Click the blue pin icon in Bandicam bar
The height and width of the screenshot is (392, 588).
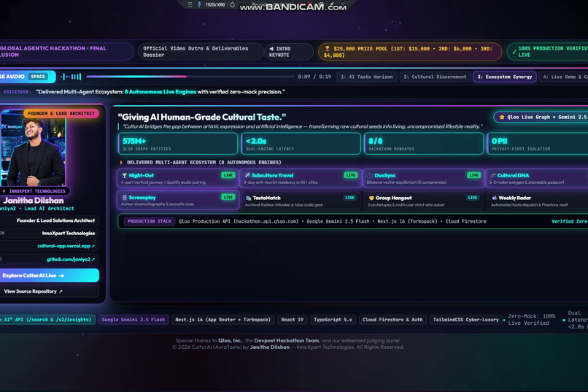click(199, 4)
